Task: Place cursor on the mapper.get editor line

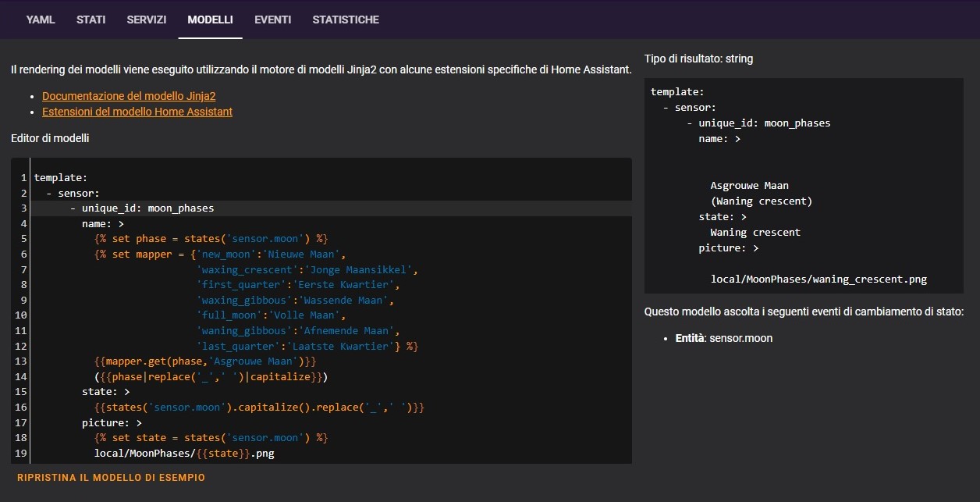Action: point(205,361)
